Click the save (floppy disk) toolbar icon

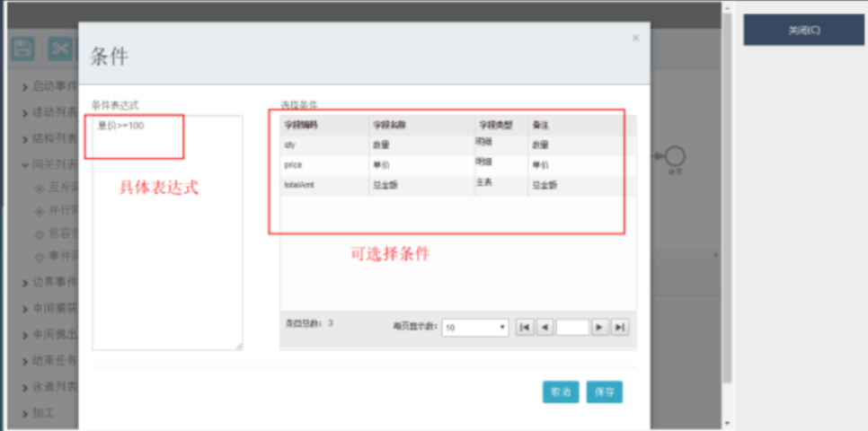click(x=22, y=48)
